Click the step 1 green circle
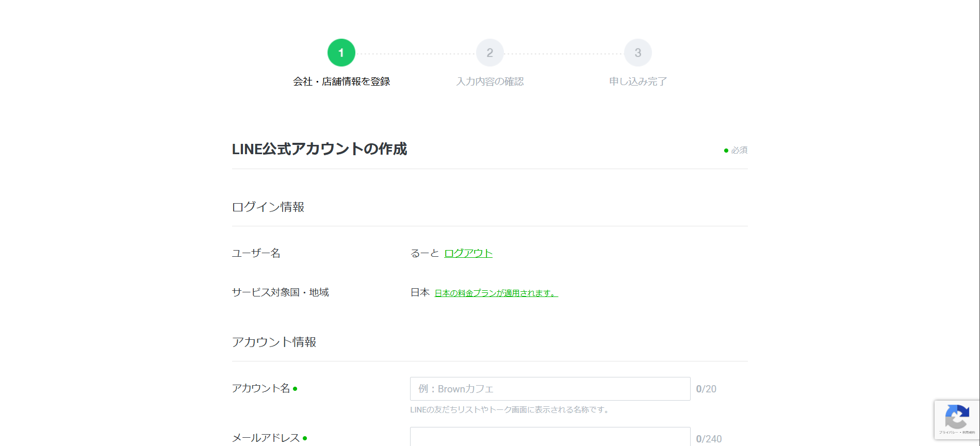The width and height of the screenshot is (980, 446). pos(341,53)
